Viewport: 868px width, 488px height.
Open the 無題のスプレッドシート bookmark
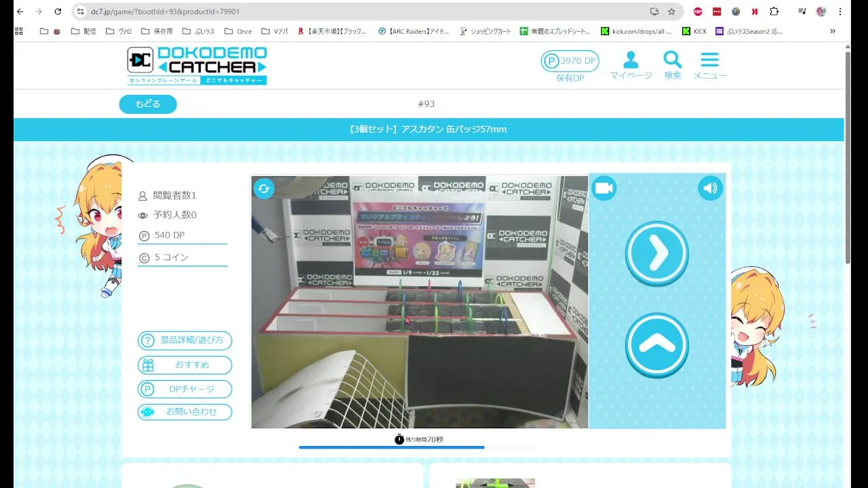pos(555,31)
